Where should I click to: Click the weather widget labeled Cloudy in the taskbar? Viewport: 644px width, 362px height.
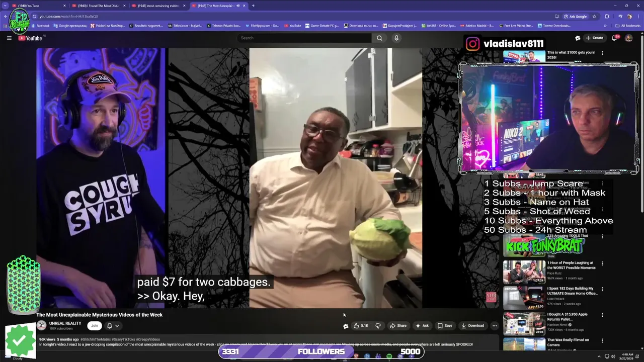(18, 358)
